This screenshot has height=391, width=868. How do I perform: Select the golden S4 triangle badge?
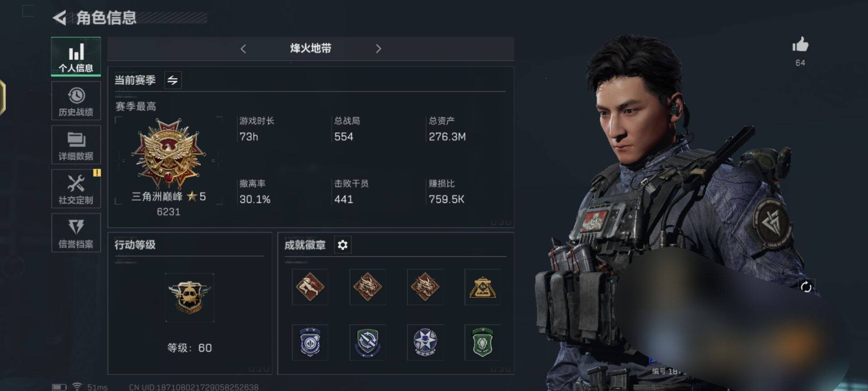(x=482, y=287)
